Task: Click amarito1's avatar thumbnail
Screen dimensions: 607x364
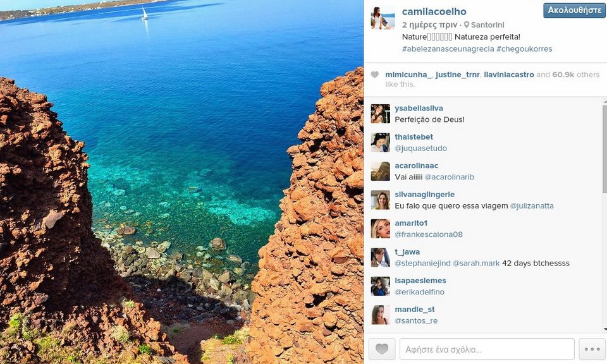Action: click(x=381, y=229)
